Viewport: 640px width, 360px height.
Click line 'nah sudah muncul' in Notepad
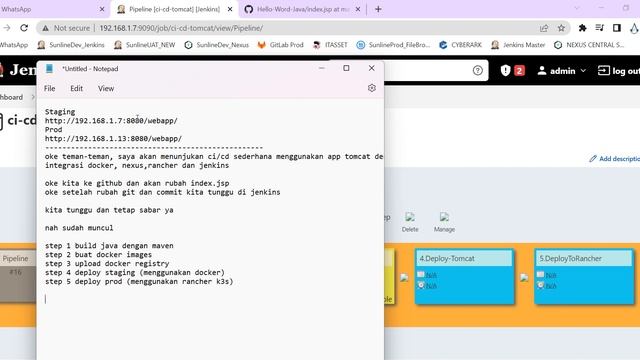click(x=79, y=228)
